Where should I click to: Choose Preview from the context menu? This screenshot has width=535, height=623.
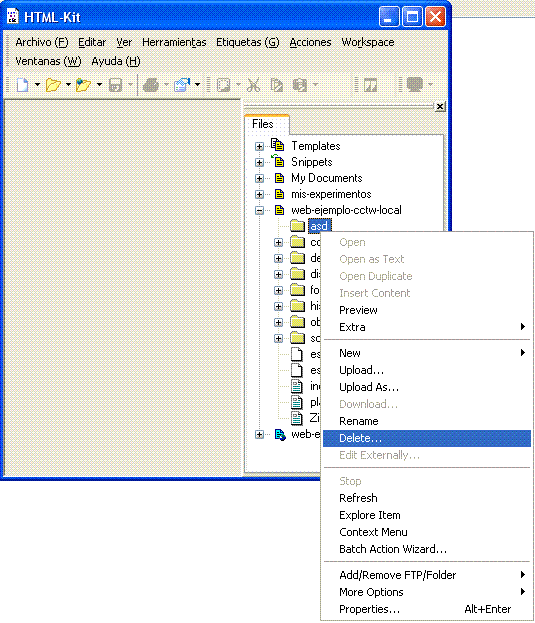427,310
